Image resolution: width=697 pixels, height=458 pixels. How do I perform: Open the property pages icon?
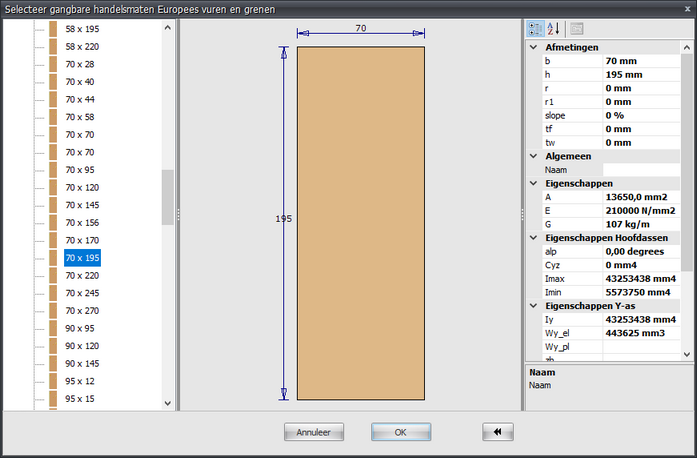tap(577, 29)
